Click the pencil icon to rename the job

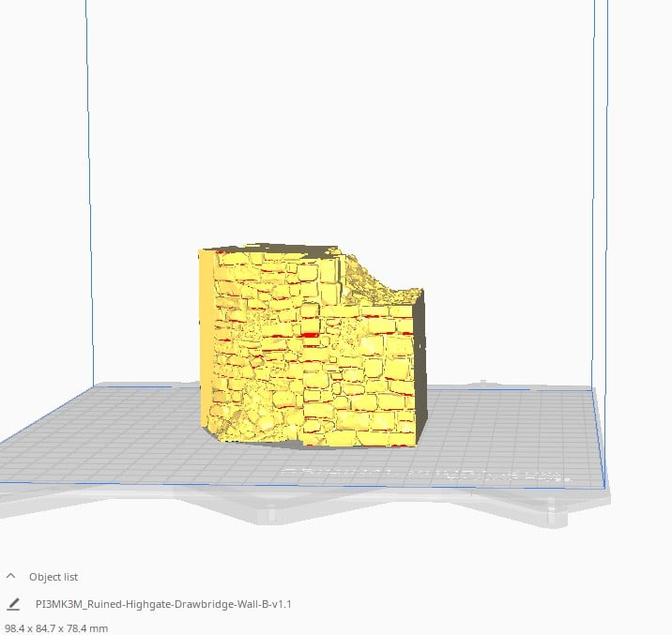(13, 605)
